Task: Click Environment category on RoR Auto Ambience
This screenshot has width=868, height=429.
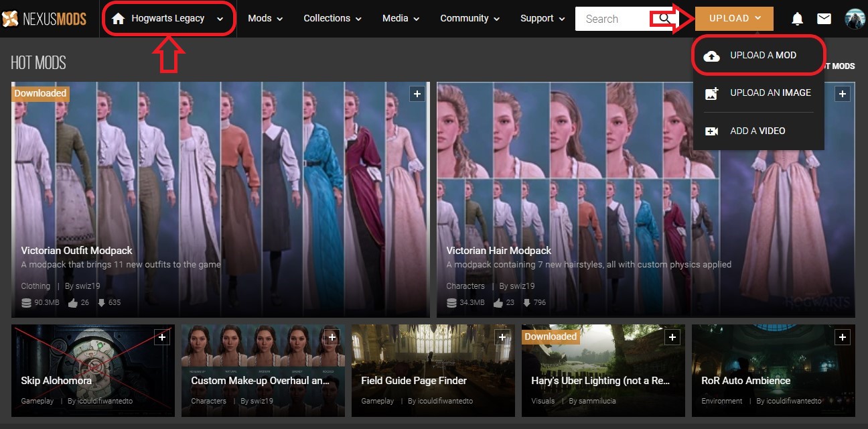Action: tap(722, 401)
